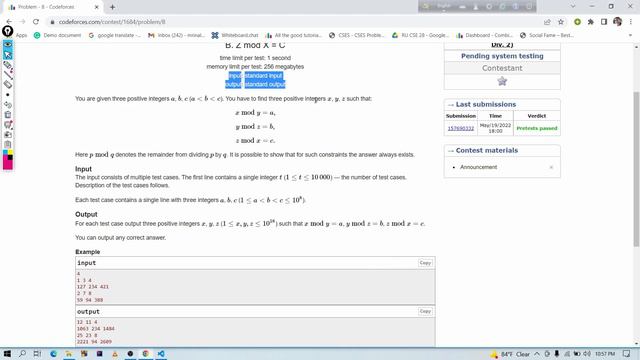
Task: Open Chrome three-dot menu
Action: [631, 22]
